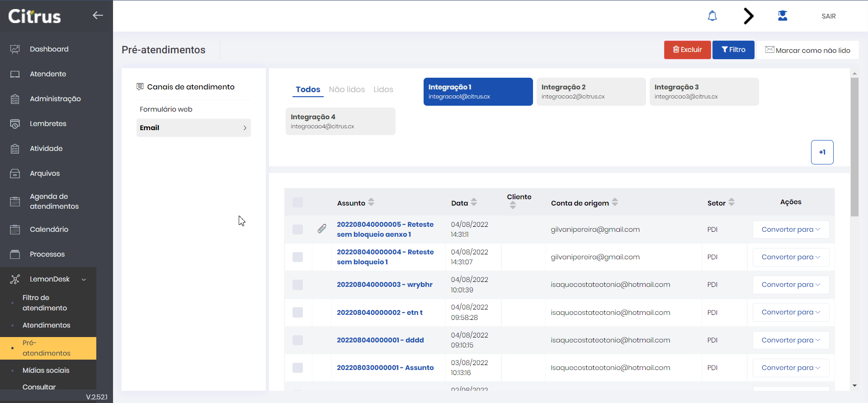868x403 pixels.
Task: Open Dashboard from the sidebar icon
Action: [15, 49]
